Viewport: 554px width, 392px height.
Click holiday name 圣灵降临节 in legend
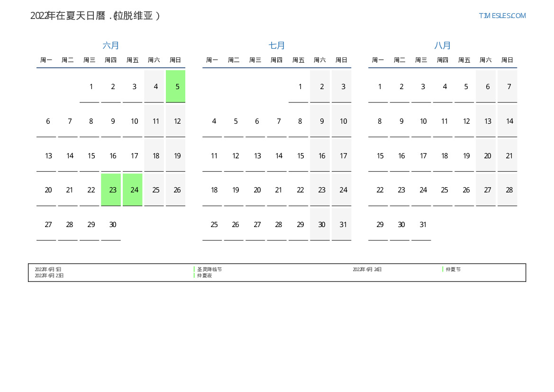coord(209,269)
